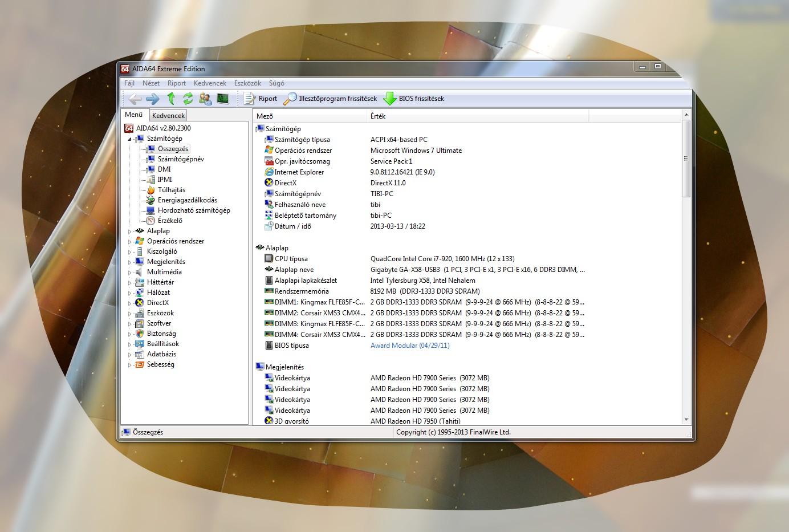
Task: Click the Forward navigation arrow icon
Action: click(152, 99)
